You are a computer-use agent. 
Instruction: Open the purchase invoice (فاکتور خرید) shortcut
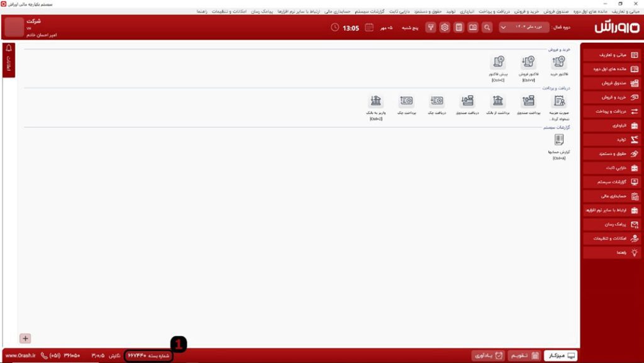coord(558,62)
